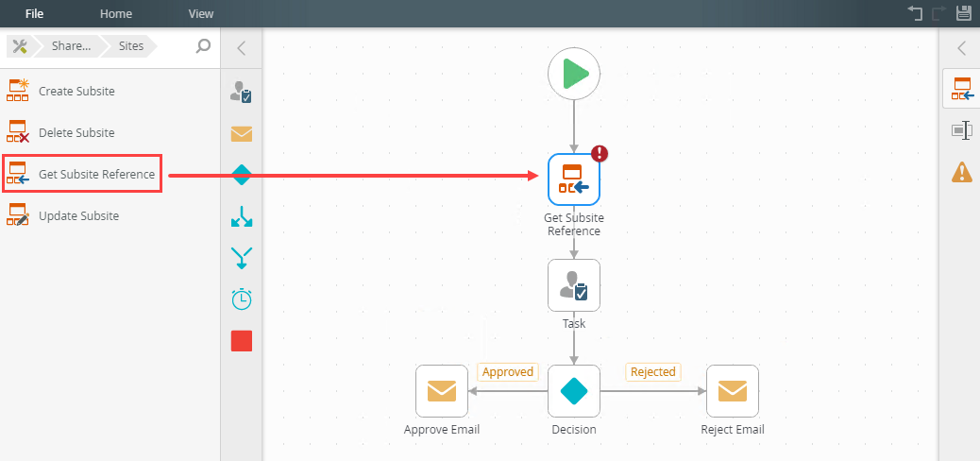Screen dimensions: 980x461
Task: Select the Reject Email step
Action: click(733, 391)
